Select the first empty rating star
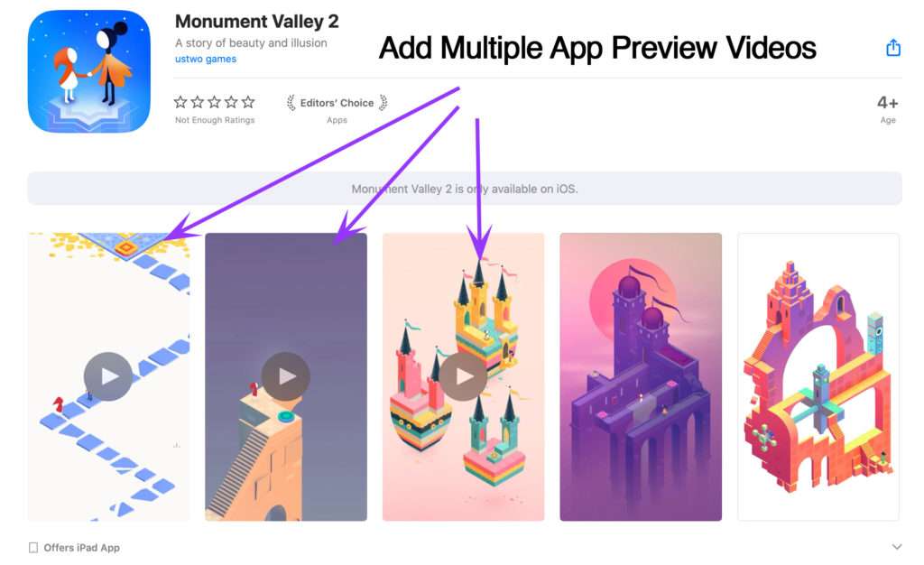The image size is (924, 565). 180,102
